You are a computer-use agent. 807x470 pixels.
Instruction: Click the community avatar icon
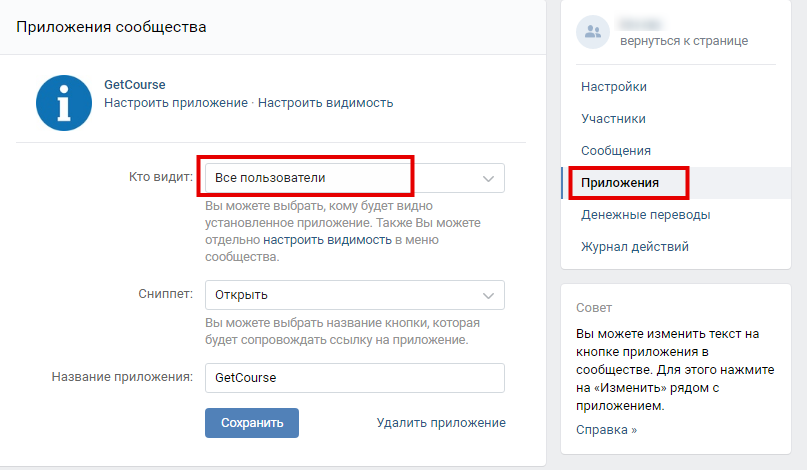coord(593,32)
